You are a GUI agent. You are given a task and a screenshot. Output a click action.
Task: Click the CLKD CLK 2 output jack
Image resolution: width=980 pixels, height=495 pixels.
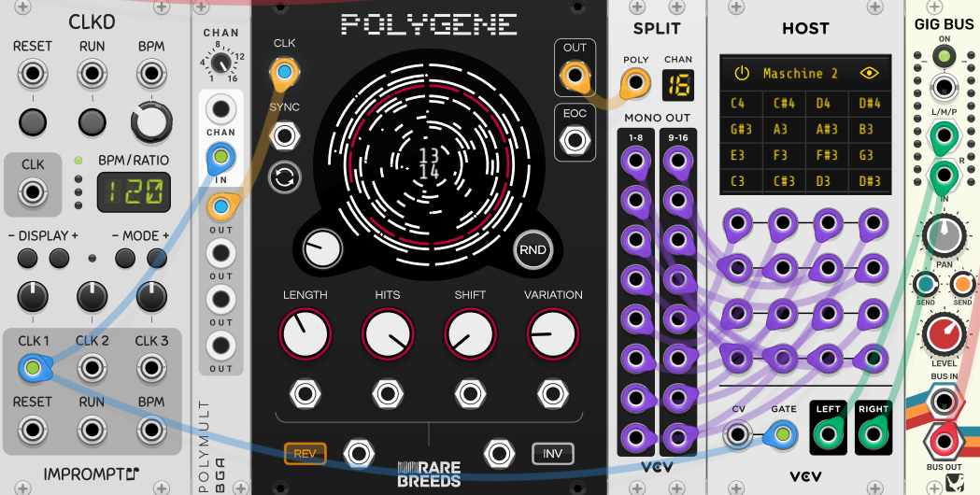click(92, 368)
